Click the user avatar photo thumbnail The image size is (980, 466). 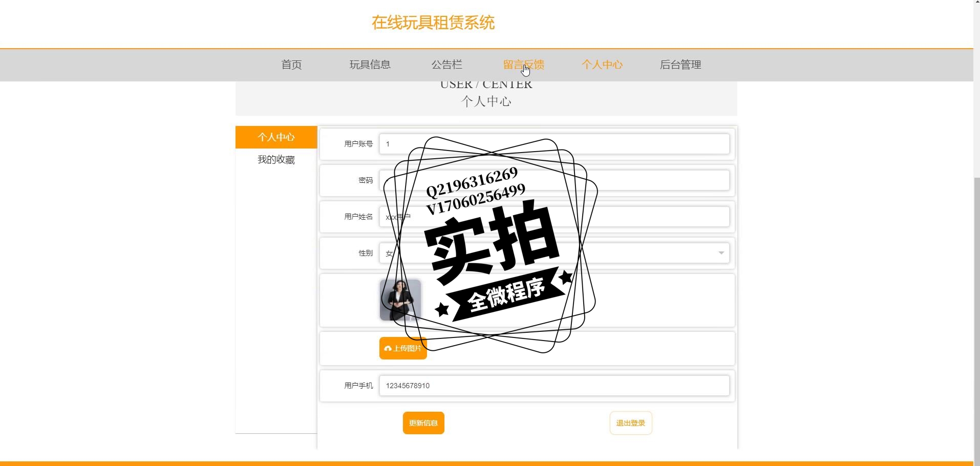click(400, 300)
